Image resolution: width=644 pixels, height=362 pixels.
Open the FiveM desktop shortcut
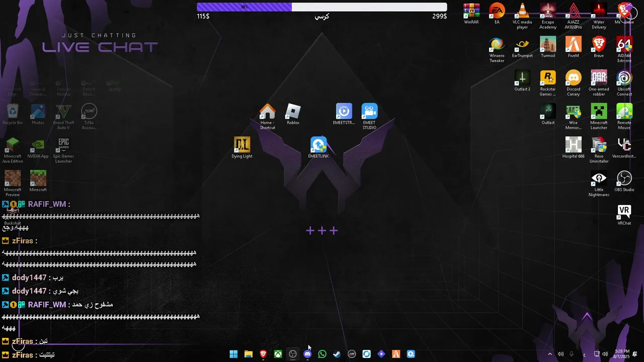click(573, 47)
